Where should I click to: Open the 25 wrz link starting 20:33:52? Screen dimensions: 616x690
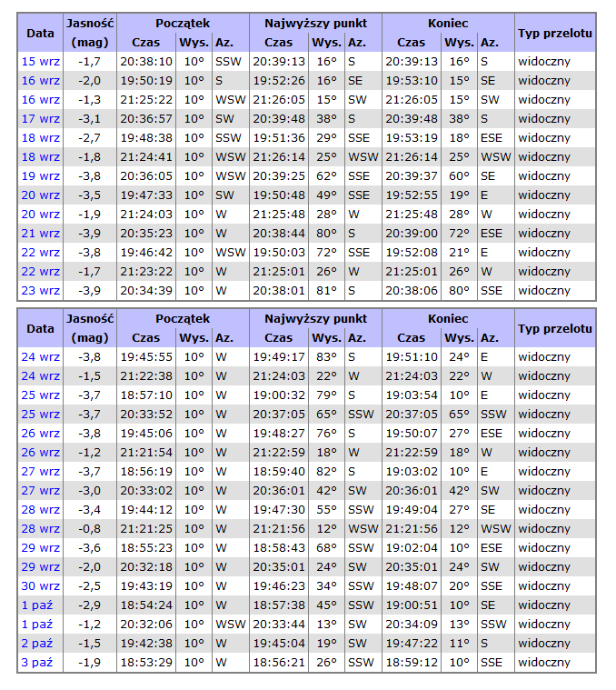pyautogui.click(x=41, y=414)
